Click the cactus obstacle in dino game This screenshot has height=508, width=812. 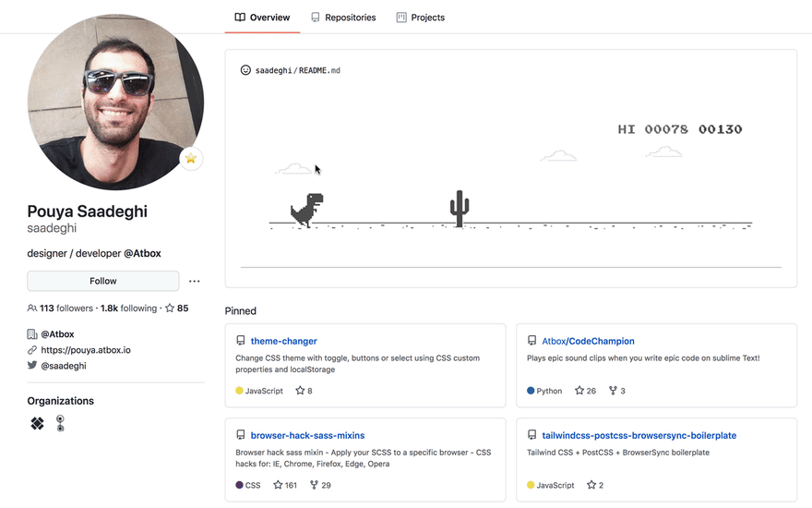click(460, 209)
